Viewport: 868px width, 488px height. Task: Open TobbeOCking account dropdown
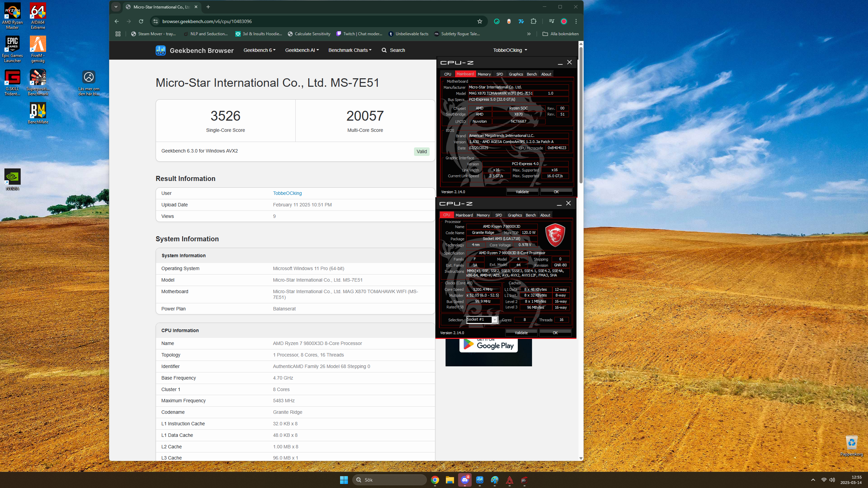coord(510,50)
